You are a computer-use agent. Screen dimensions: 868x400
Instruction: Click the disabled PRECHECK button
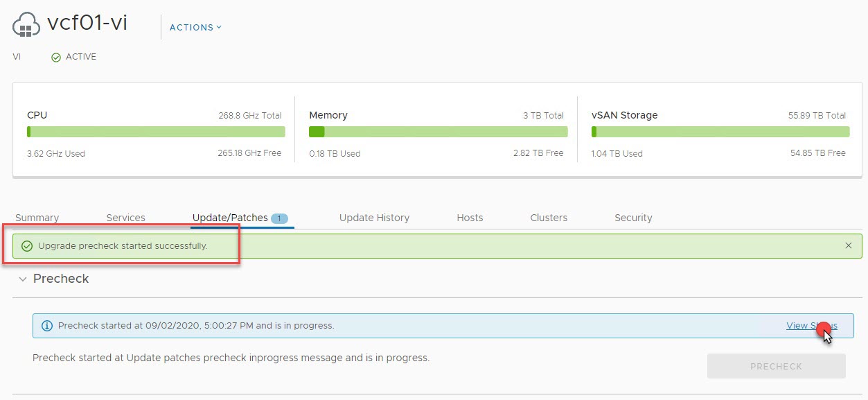click(x=776, y=366)
